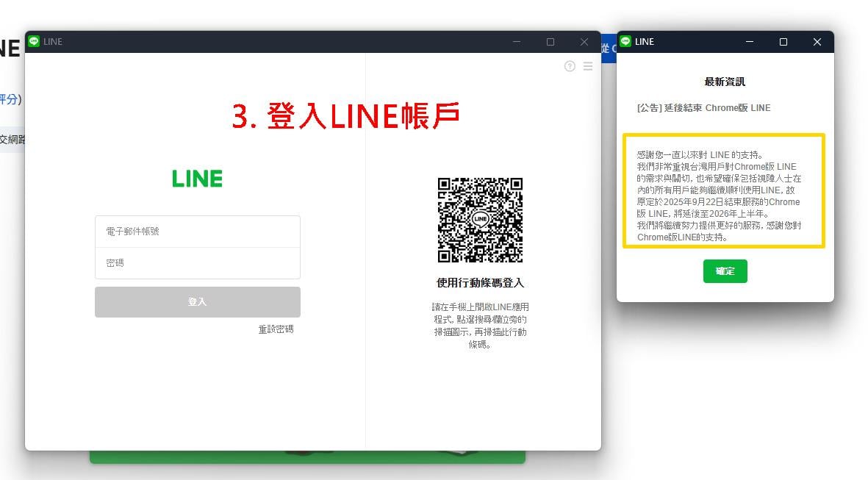
Task: Click the help question mark icon
Action: [x=570, y=66]
